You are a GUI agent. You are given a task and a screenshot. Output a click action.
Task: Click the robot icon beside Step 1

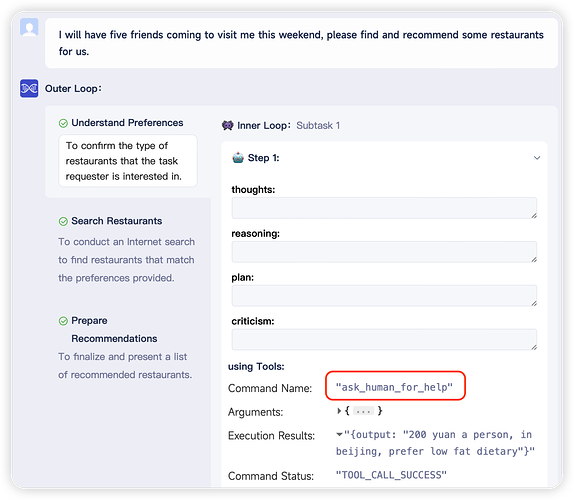pos(238,158)
